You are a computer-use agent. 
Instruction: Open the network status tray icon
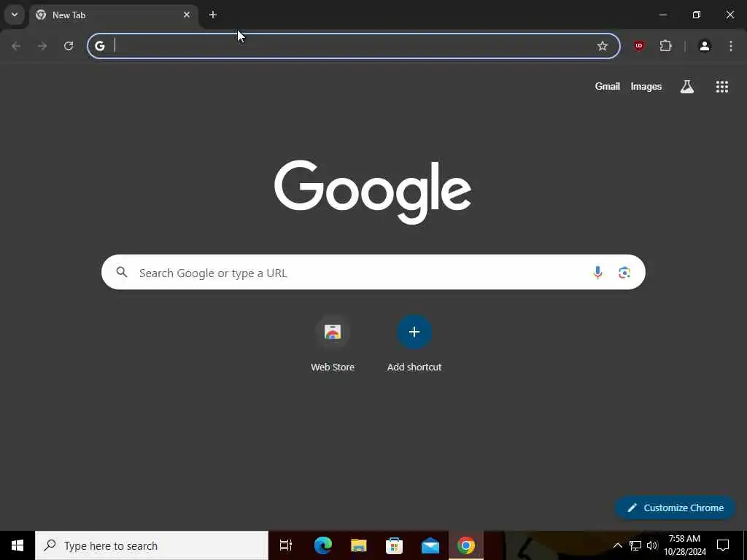[x=635, y=545]
